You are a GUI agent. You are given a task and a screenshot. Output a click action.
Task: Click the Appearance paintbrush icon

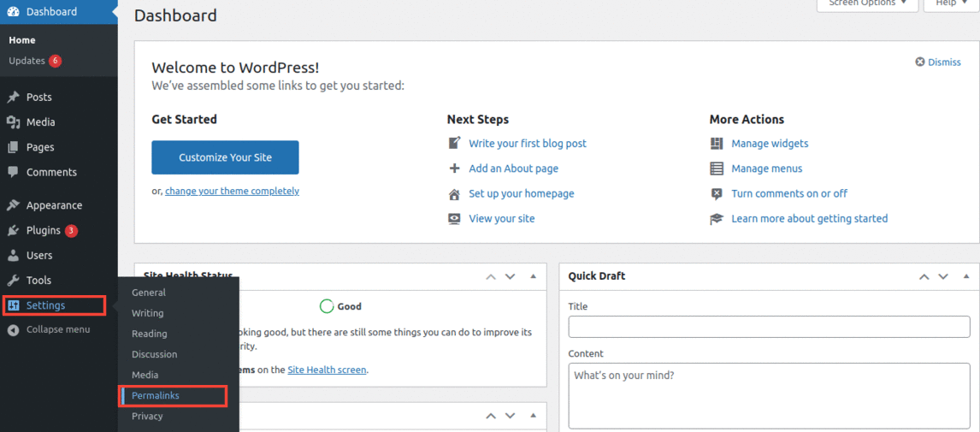[13, 205]
